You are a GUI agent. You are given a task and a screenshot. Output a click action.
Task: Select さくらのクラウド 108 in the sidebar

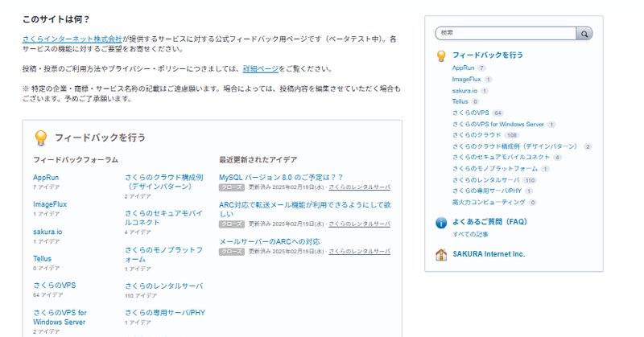coord(477,134)
